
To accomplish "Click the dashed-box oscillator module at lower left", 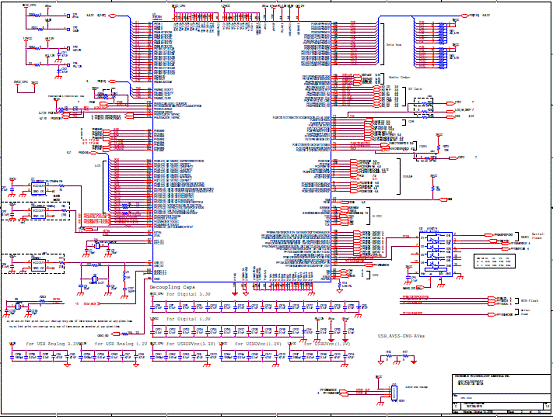I will (x=33, y=263).
